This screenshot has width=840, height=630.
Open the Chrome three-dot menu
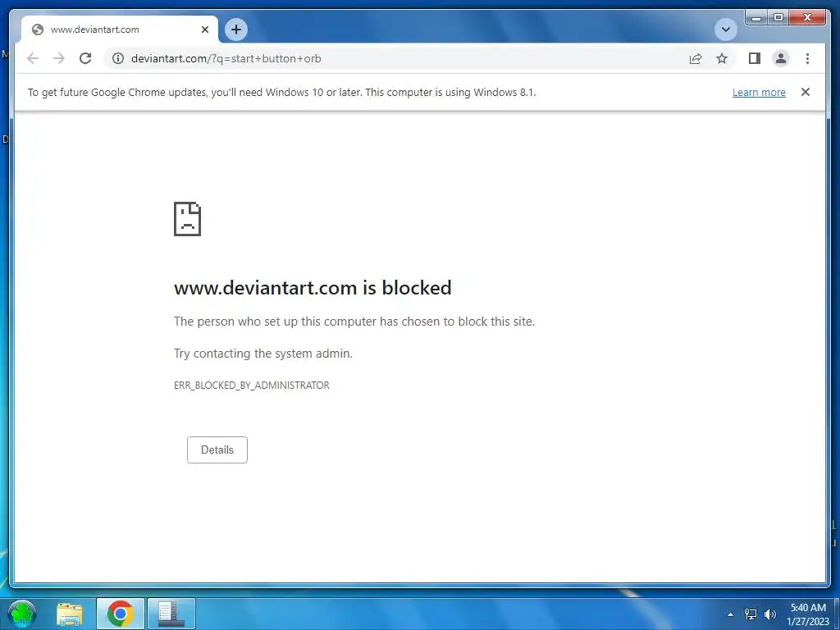(807, 58)
